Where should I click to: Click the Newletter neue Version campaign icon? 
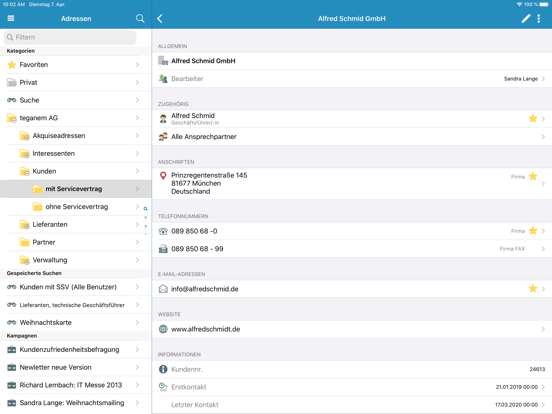[x=12, y=367]
